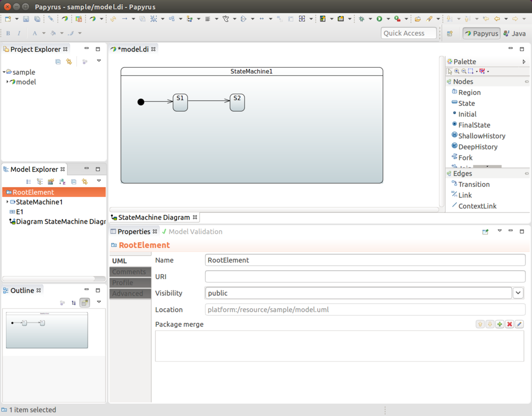Select the Advanced properties tab
This screenshot has width=532, height=416.
click(x=130, y=293)
